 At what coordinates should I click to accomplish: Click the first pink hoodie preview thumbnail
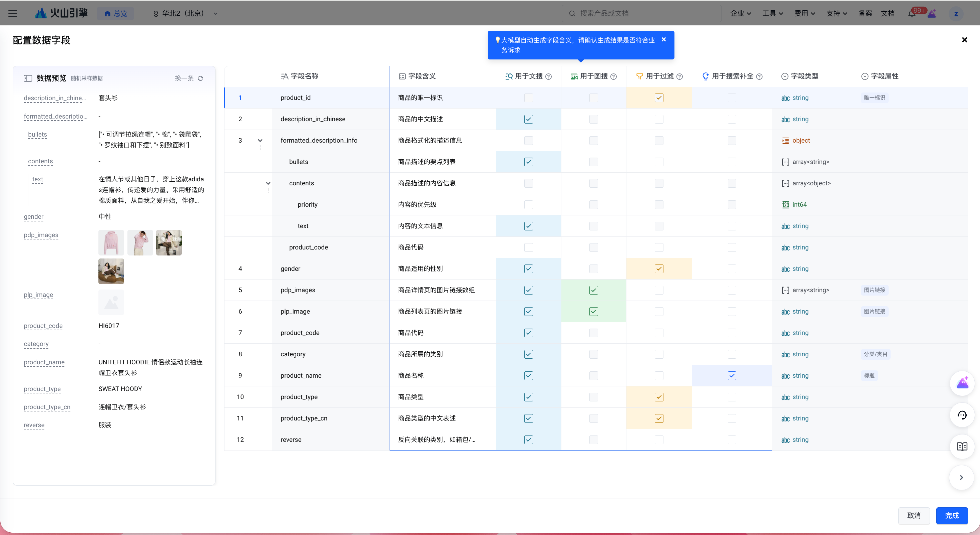click(x=111, y=242)
